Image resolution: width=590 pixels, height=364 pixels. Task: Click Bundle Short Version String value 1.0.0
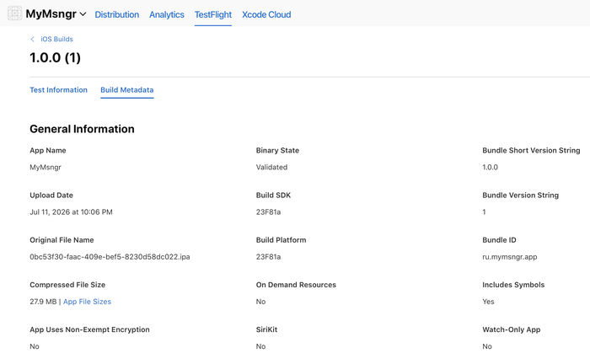click(x=490, y=168)
